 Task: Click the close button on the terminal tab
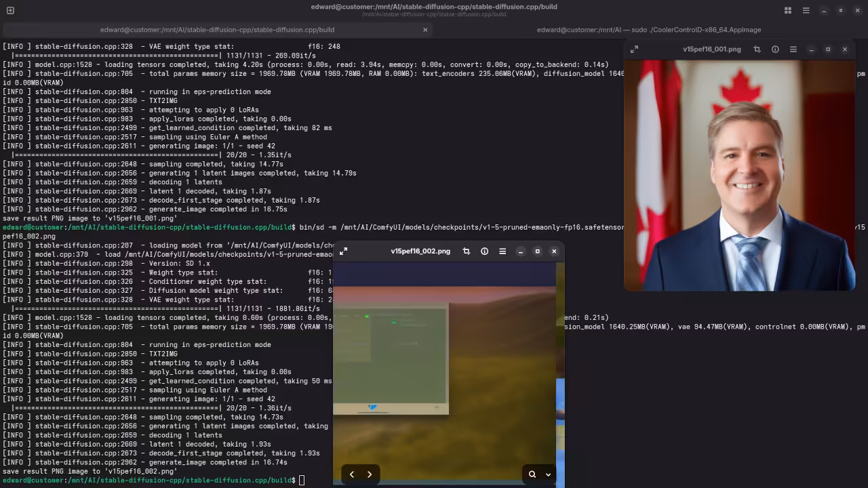[x=425, y=29]
